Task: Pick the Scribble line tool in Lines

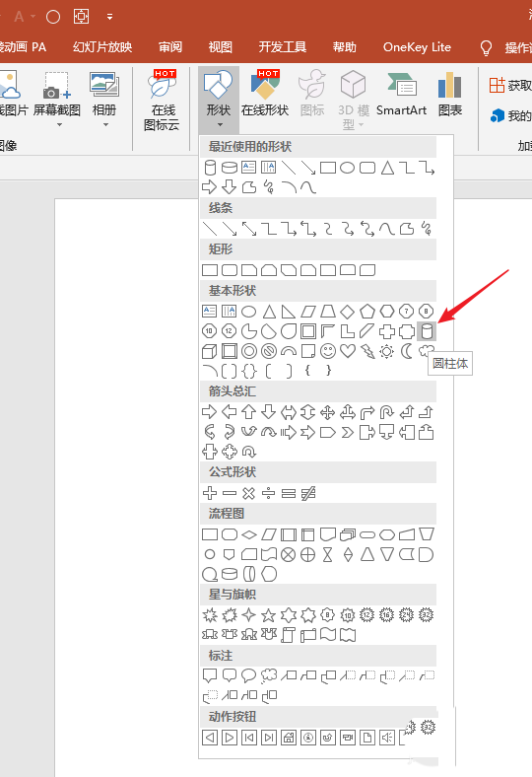Action: pyautogui.click(x=427, y=229)
